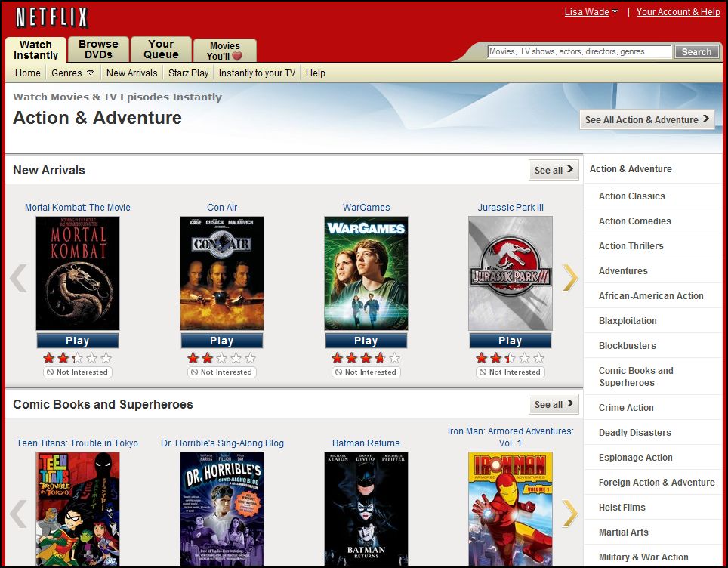Rate Con Air three stars

pos(221,358)
